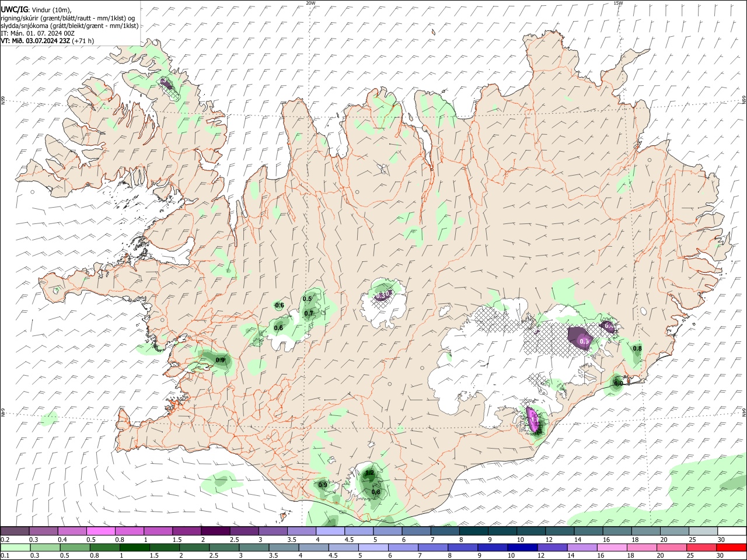The image size is (747, 560).
Task: Click the 20W longitude label
Action: (x=310, y=3)
